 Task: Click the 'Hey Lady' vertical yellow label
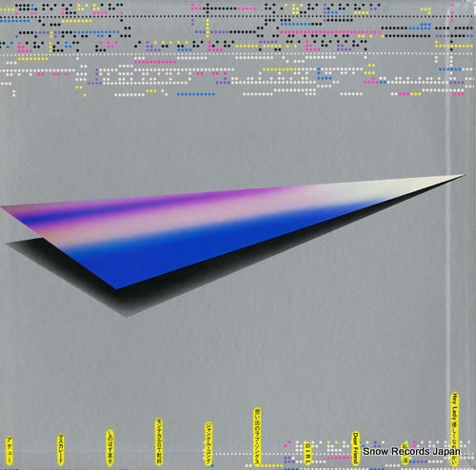pos(455,428)
